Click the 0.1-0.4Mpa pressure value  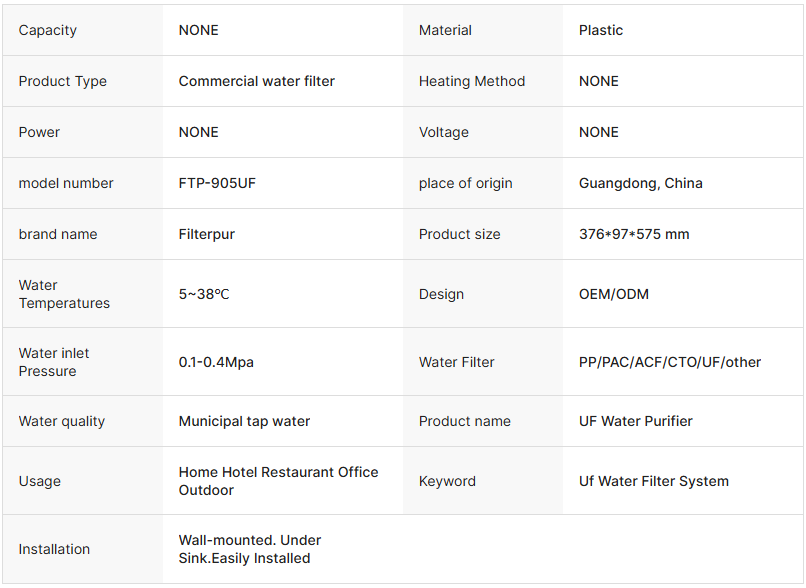coord(215,362)
